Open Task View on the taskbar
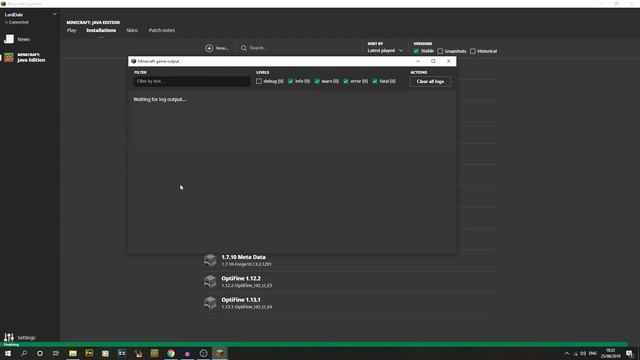 (56, 353)
